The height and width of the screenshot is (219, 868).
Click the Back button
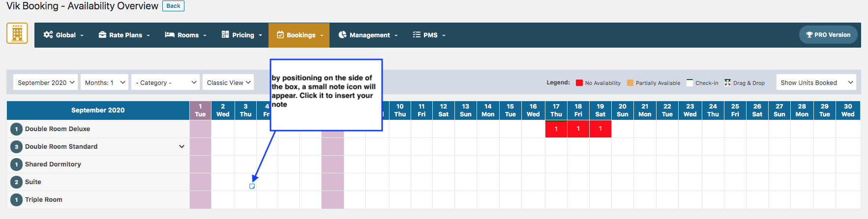(173, 6)
